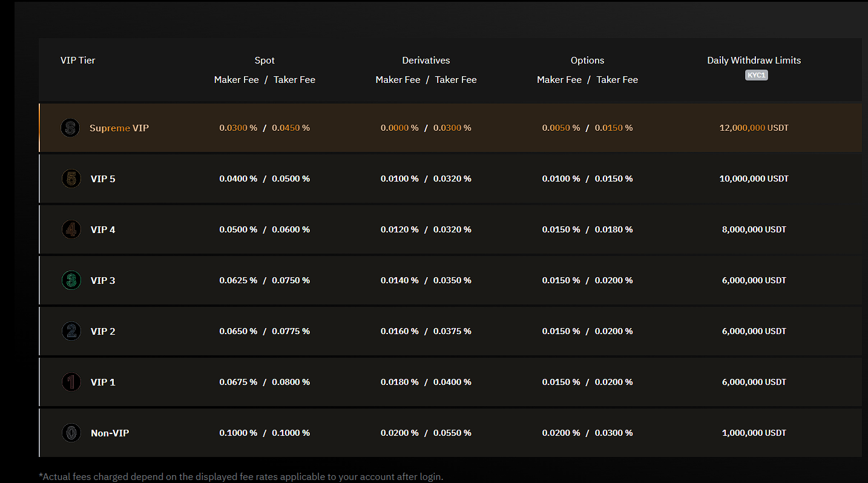Activate the Non-VIP row selection
This screenshot has height=483, width=868.
point(450,433)
